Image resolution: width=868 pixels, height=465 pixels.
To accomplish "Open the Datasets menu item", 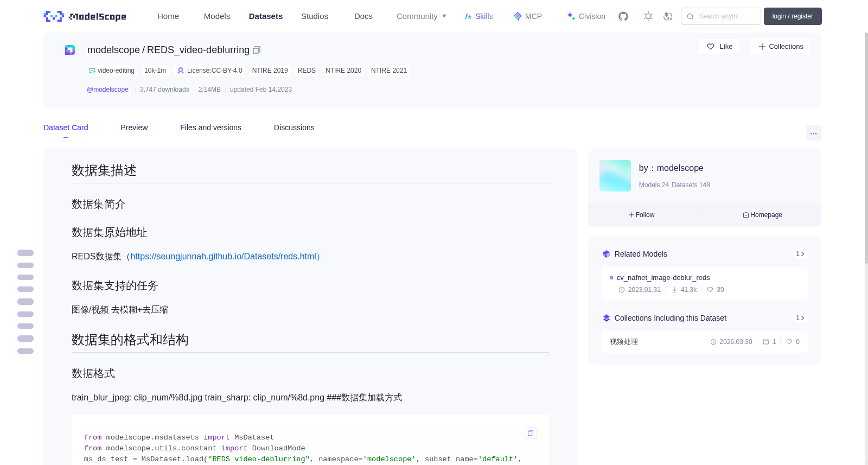I will click(266, 16).
